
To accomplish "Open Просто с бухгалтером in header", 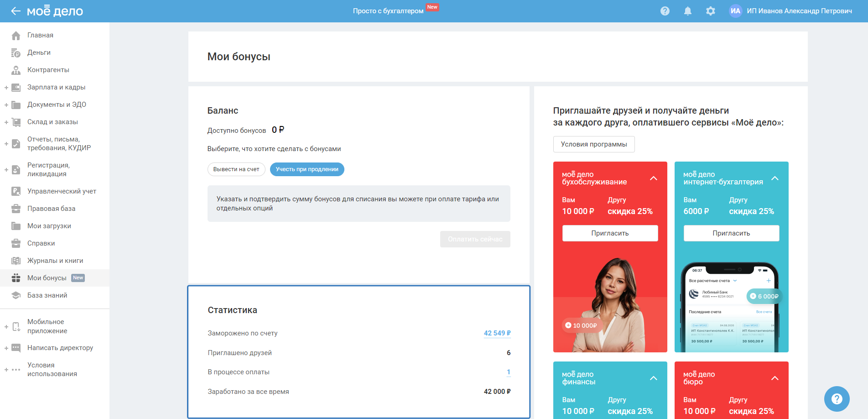I will tap(388, 11).
